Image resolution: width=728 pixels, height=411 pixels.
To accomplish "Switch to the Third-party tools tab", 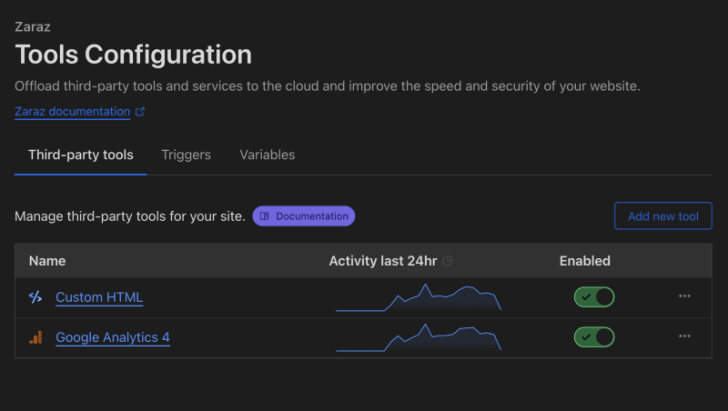I will coord(81,155).
